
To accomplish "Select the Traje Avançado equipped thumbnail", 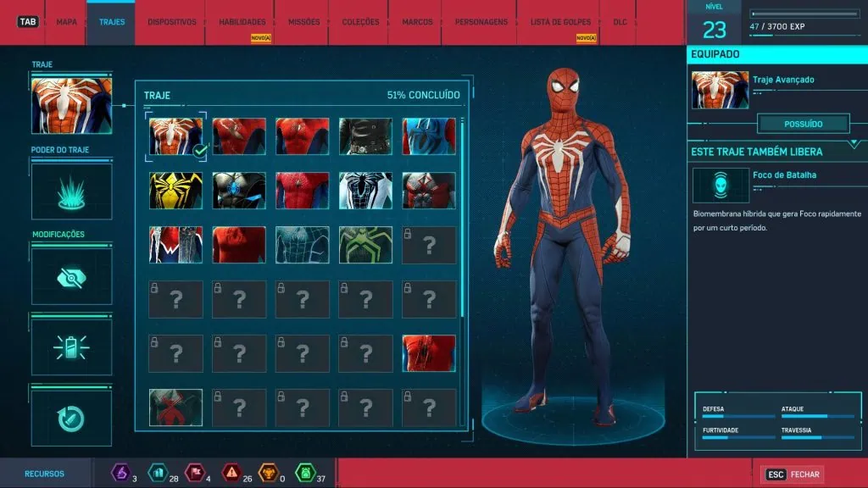I will [x=720, y=90].
